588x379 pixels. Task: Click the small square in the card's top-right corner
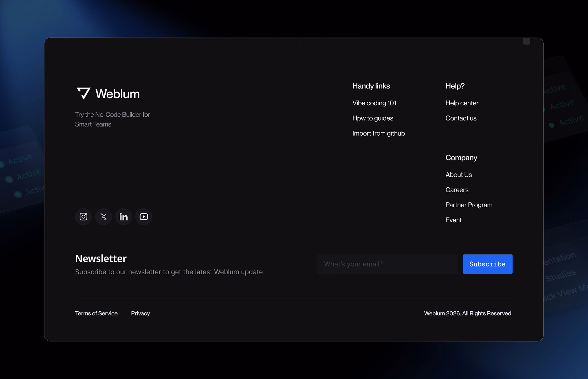(526, 41)
